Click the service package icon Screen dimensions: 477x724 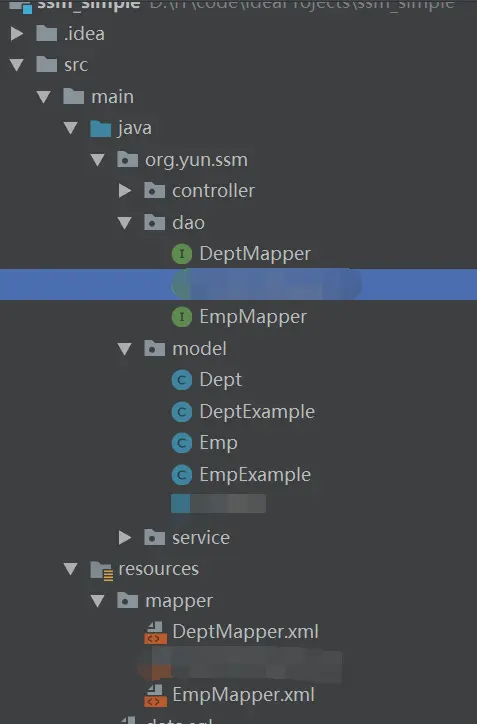[x=154, y=537]
